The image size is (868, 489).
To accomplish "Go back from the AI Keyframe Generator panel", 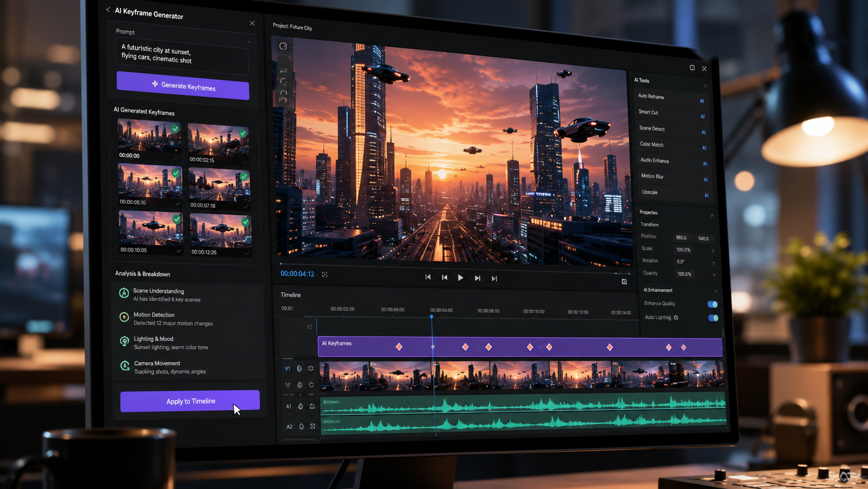I will [108, 9].
